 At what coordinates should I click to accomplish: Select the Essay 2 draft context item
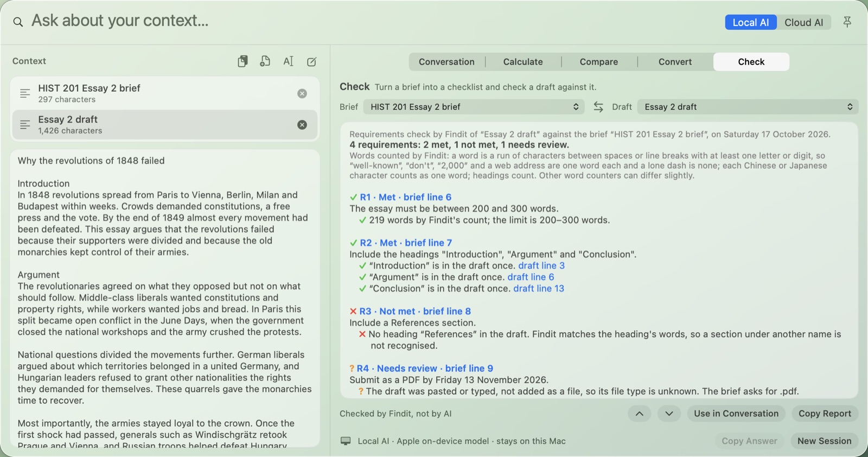(164, 125)
